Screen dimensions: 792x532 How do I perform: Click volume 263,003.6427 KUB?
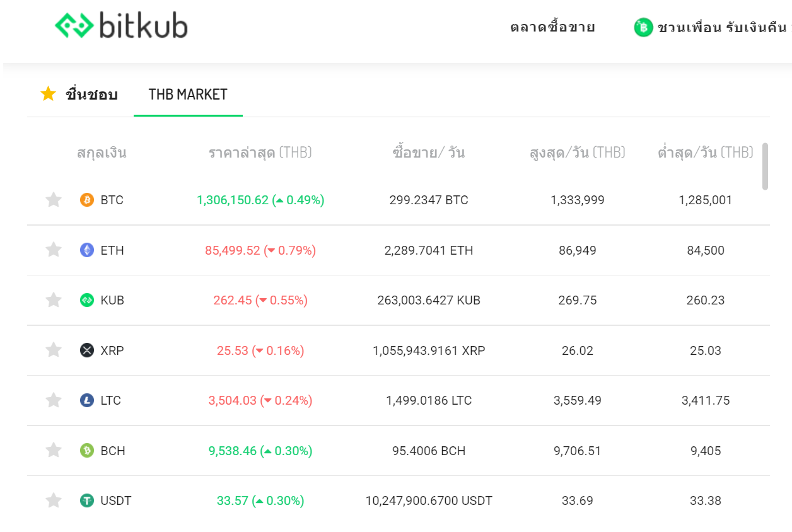coord(429,300)
